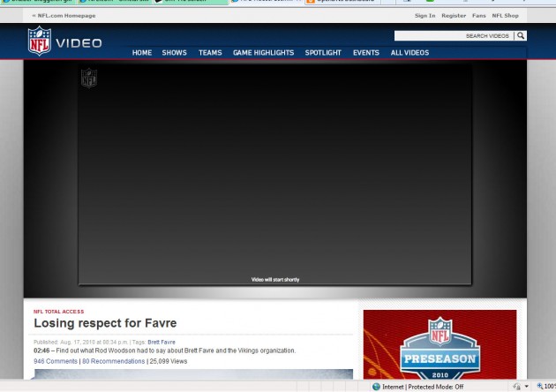Open the NFL Shop link

(x=505, y=16)
